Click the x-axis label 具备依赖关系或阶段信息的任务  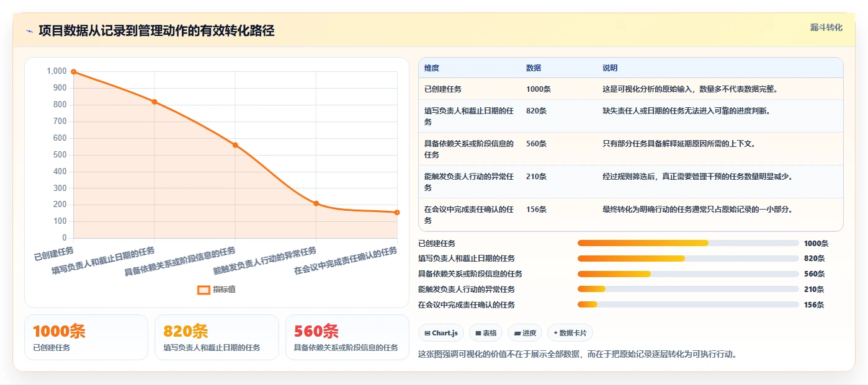point(180,262)
